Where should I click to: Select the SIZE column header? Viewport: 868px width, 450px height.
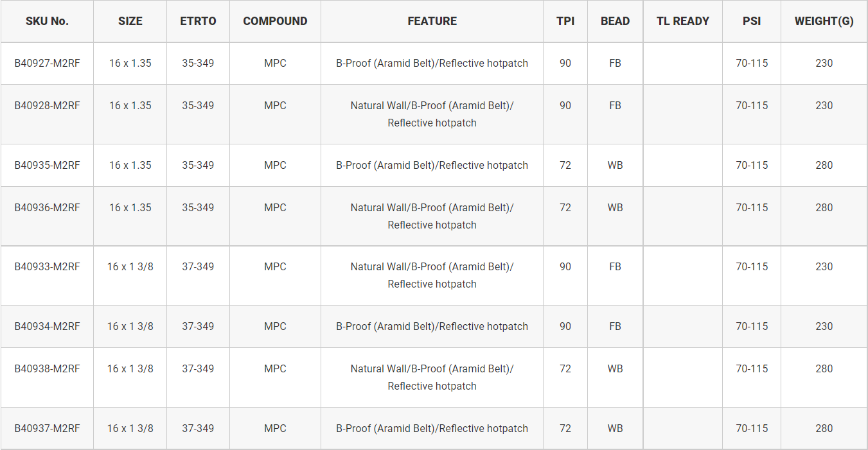(x=130, y=21)
